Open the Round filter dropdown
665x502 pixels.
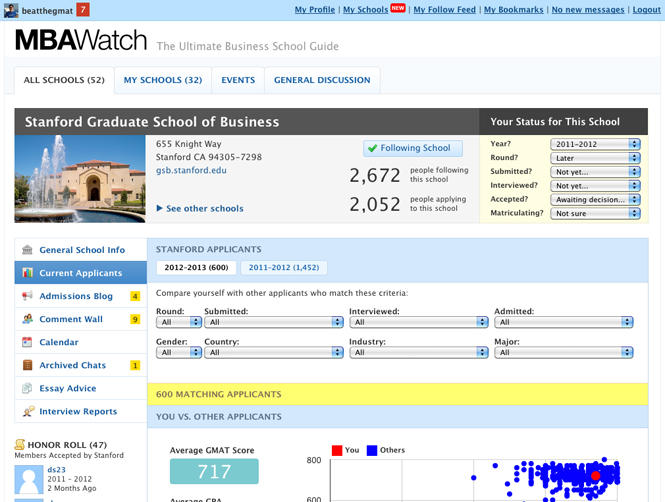pos(179,322)
